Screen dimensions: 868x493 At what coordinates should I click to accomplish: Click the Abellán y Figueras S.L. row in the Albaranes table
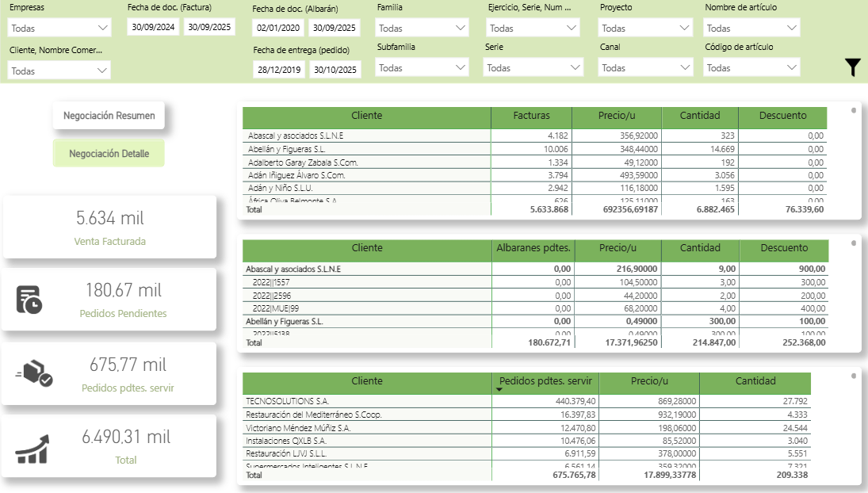tap(286, 322)
